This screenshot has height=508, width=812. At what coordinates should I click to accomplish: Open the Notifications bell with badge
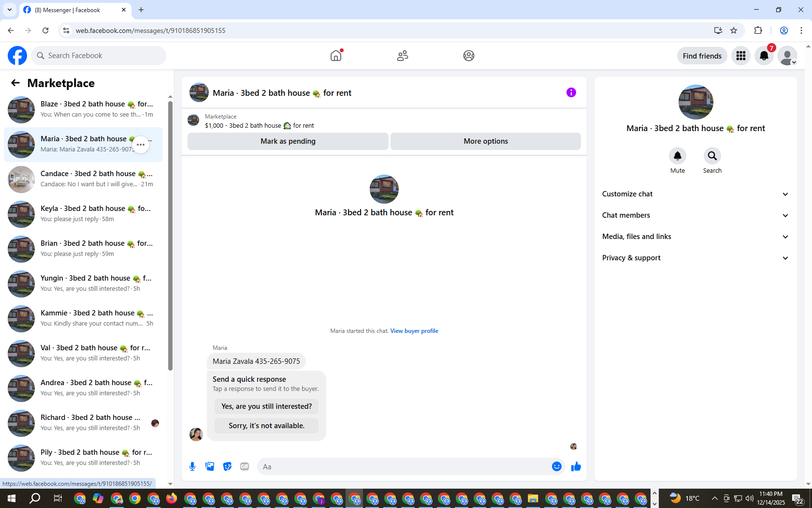pos(764,56)
